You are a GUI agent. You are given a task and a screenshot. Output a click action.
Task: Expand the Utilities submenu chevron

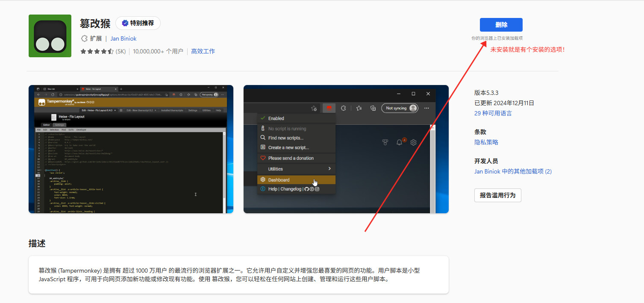pos(329,169)
